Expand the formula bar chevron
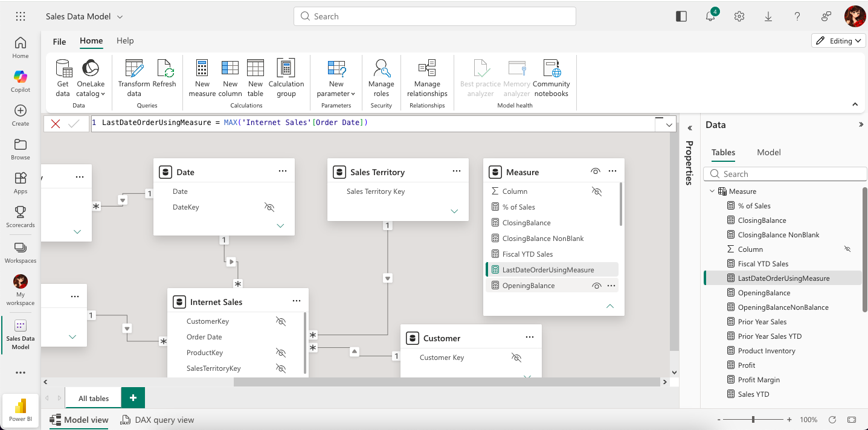 point(669,124)
